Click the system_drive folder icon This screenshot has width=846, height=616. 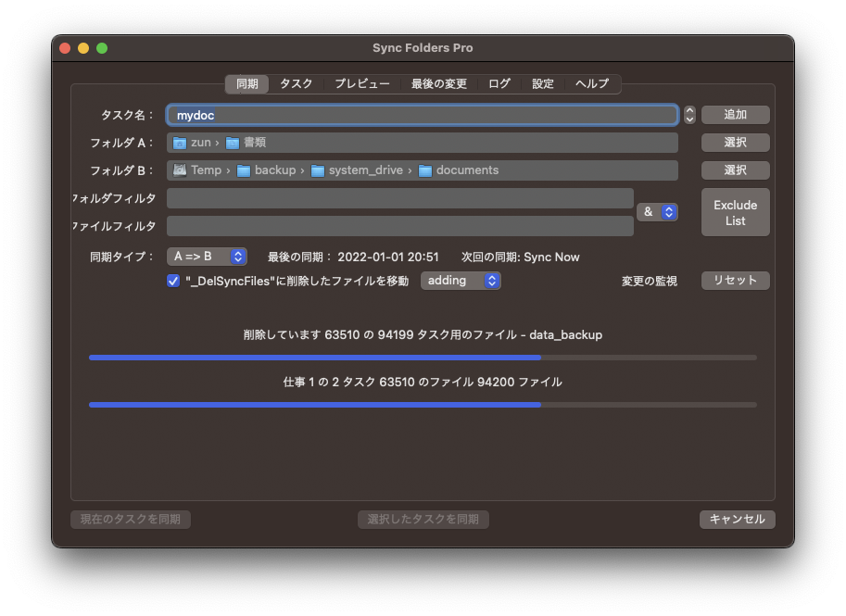click(318, 170)
